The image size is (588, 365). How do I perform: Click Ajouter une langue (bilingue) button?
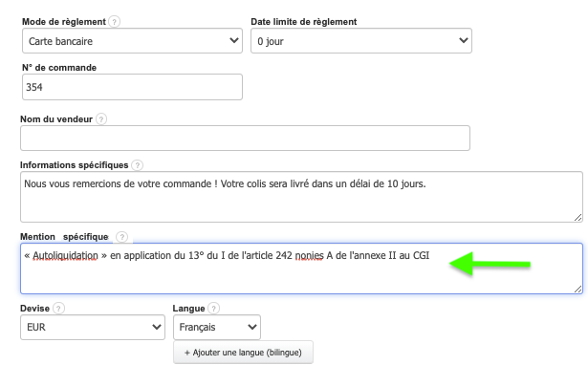pos(243,353)
